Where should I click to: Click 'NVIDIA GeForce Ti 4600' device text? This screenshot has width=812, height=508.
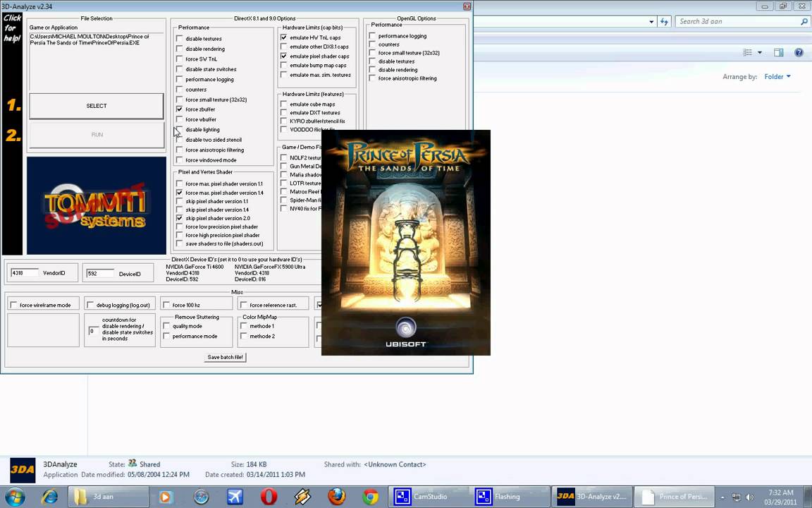click(195, 267)
